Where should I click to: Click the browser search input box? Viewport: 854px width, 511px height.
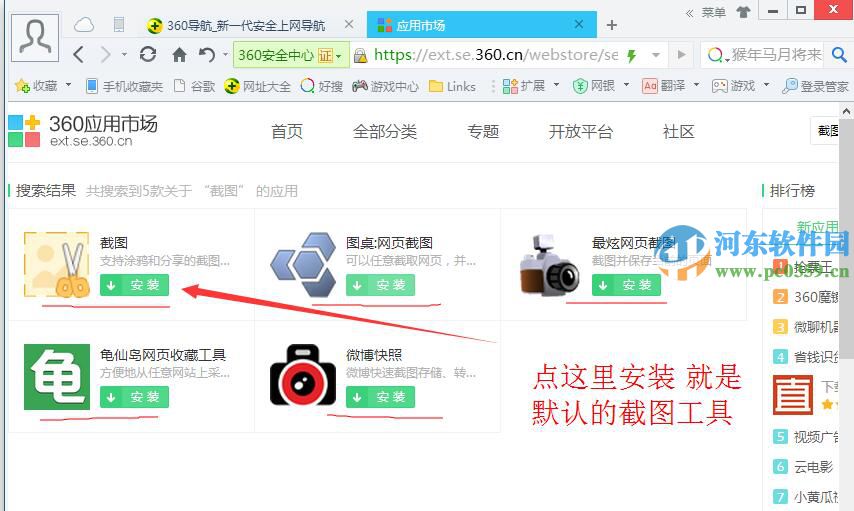coord(776,54)
